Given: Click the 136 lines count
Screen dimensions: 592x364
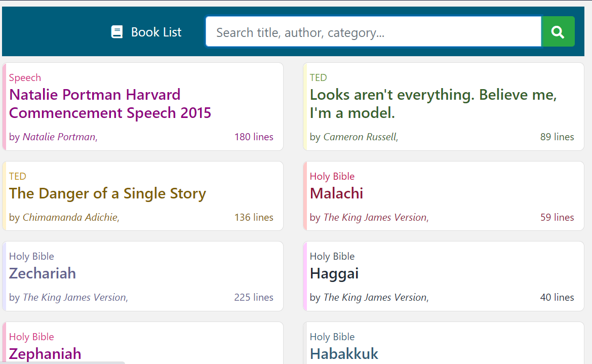Looking at the screenshot, I should click(x=254, y=218).
